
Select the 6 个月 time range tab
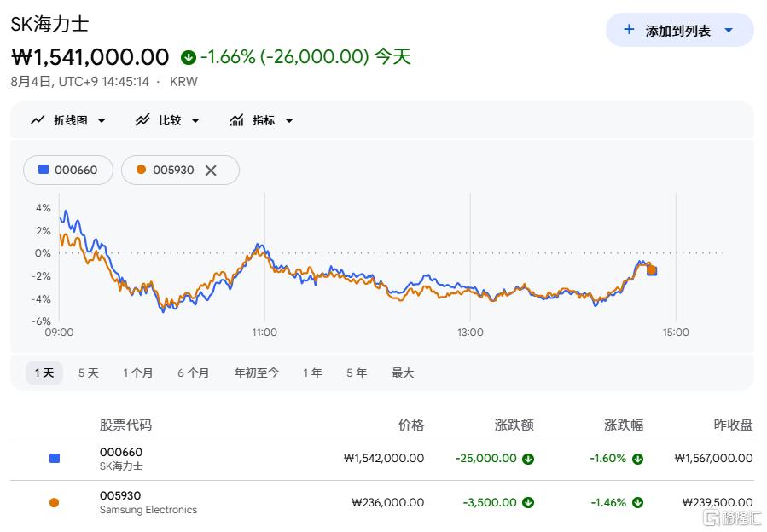click(193, 373)
